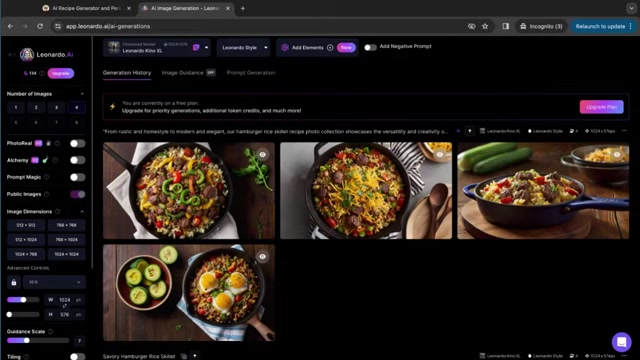
Task: Open the Leonardo Style dropdown
Action: click(244, 47)
